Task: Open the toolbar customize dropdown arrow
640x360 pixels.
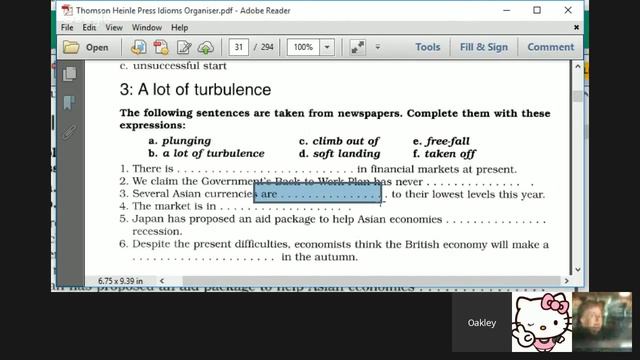Action: [x=378, y=47]
